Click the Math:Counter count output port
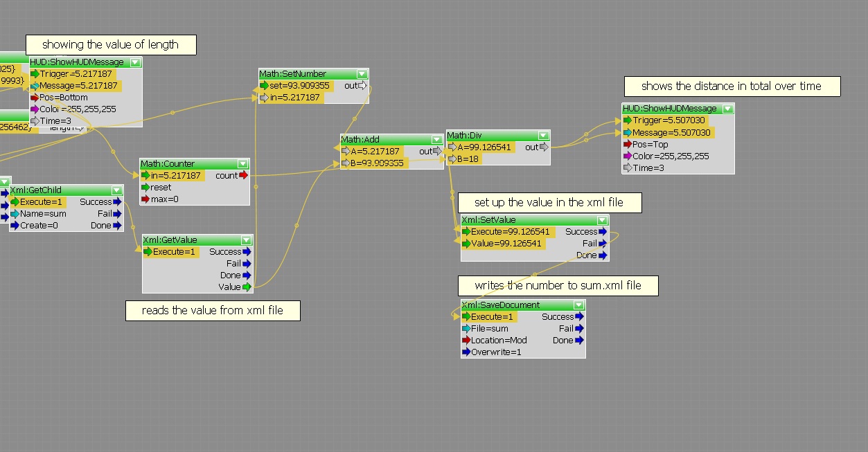Viewport: 868px width, 452px height. (243, 176)
